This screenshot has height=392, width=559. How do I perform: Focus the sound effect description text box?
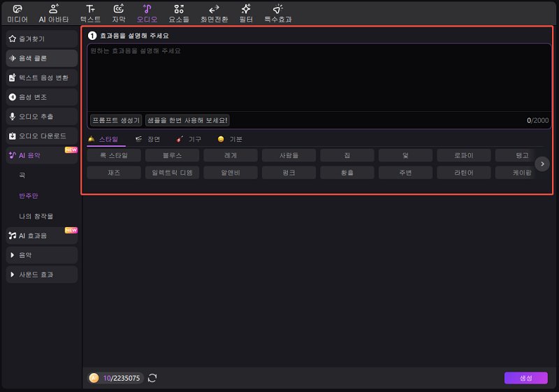[x=319, y=78]
